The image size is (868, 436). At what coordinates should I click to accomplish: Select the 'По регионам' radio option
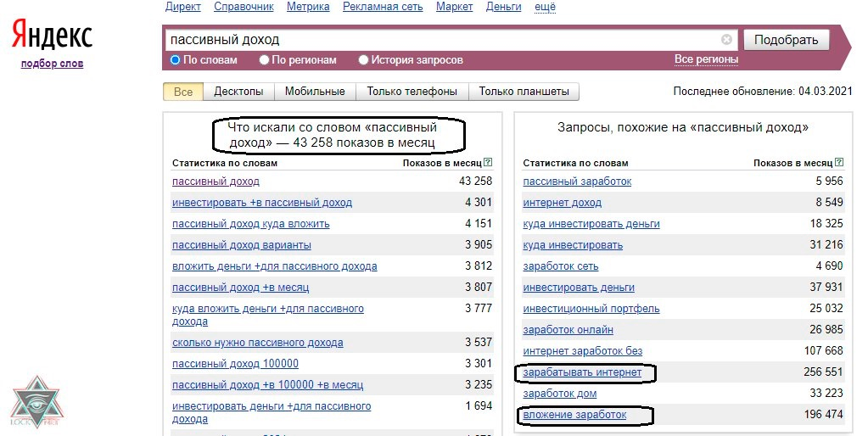tap(265, 60)
